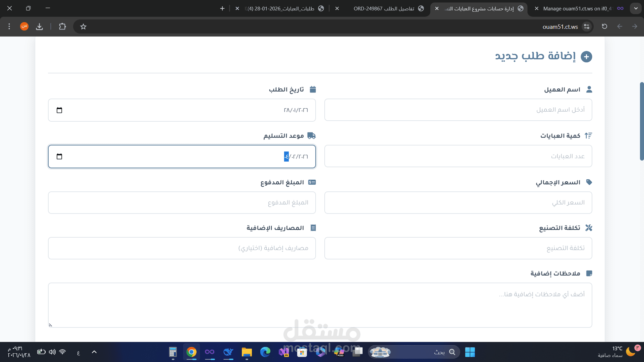Image resolution: width=644 pixels, height=362 pixels.
Task: Open calendar picker in order date field
Action: [x=59, y=110]
